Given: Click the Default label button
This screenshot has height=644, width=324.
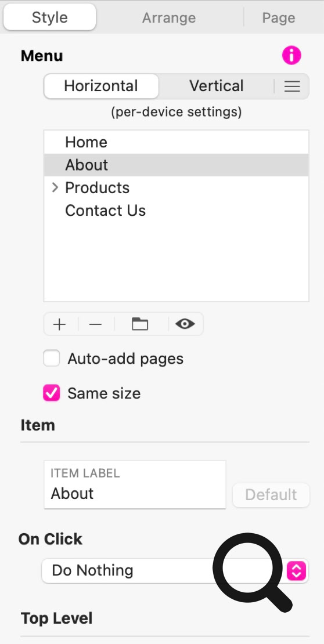Looking at the screenshot, I should pos(271,495).
